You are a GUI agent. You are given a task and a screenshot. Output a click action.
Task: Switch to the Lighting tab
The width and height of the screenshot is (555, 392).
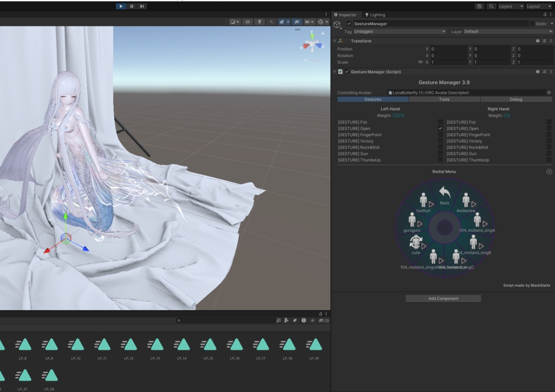point(375,15)
